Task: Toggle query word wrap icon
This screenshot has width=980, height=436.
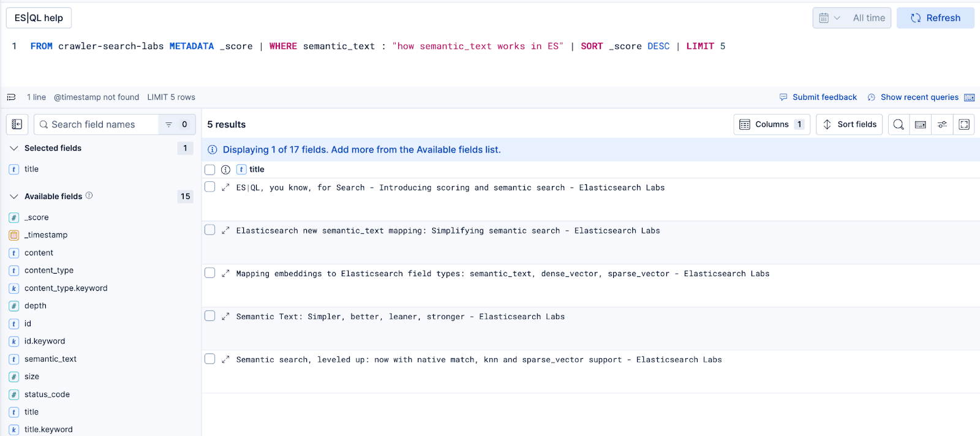Action: tap(11, 97)
